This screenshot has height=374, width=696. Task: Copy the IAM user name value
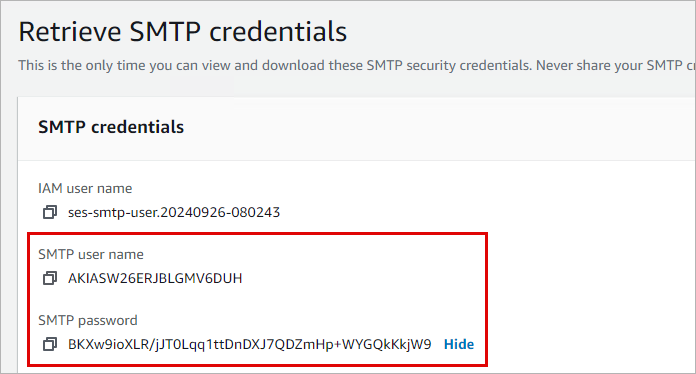pyautogui.click(x=50, y=212)
